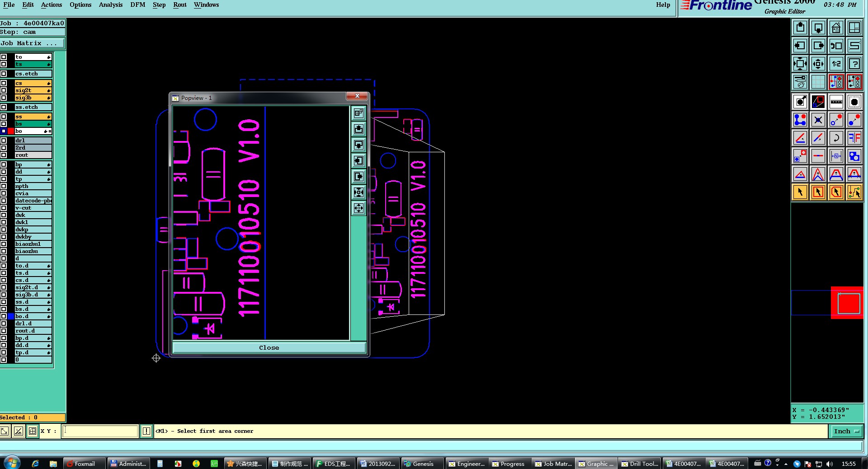Select the 1:2 scale view icon

pos(836,64)
